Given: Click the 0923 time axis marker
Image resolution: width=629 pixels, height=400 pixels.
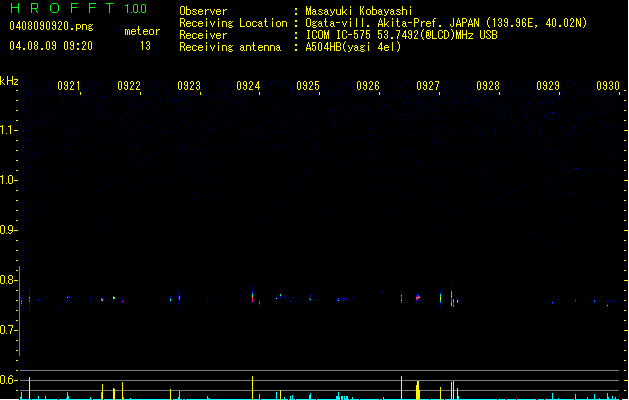Looking at the screenshot, I should pos(189,86).
